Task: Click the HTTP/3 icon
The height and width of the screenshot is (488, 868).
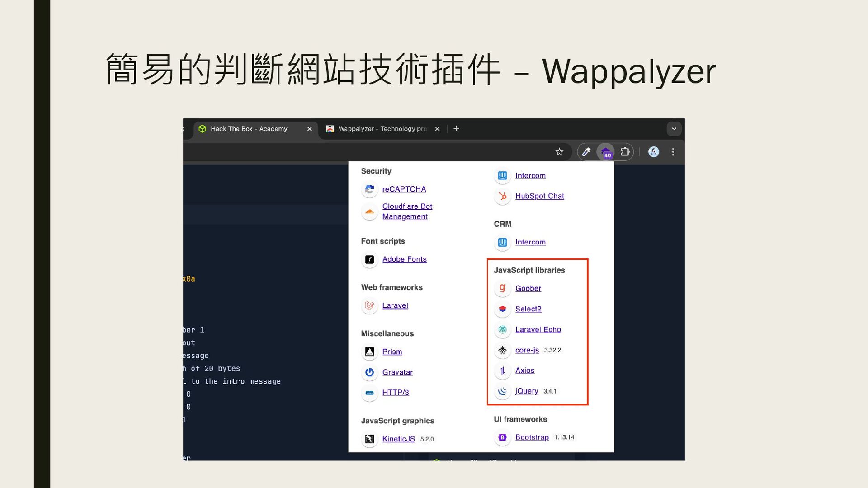Action: point(369,393)
